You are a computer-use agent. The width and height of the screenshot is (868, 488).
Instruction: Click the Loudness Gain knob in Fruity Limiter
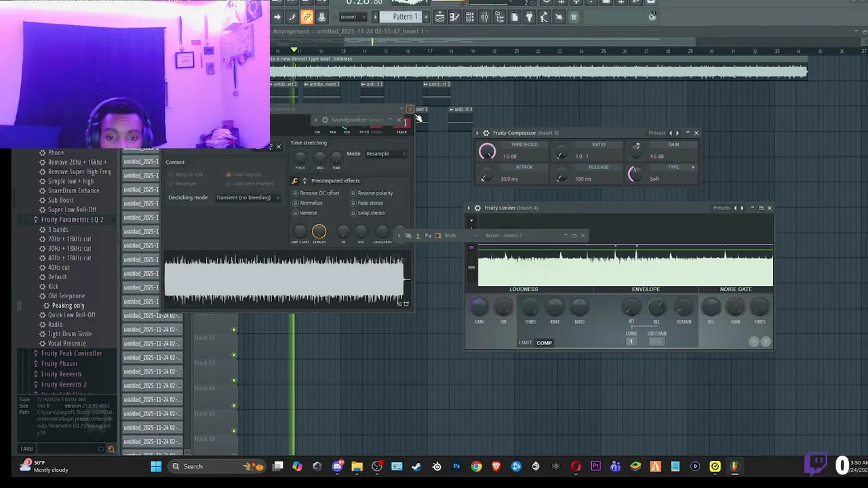[x=479, y=308]
